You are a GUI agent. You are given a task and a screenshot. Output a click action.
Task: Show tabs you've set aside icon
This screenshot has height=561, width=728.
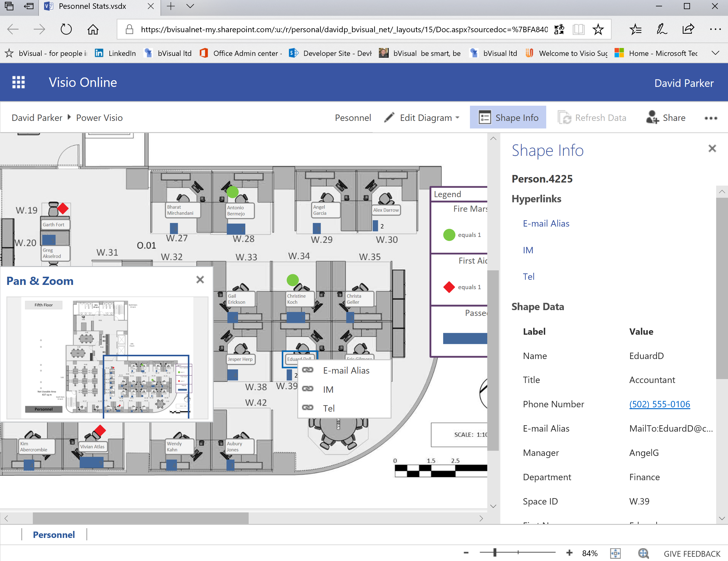point(9,6)
